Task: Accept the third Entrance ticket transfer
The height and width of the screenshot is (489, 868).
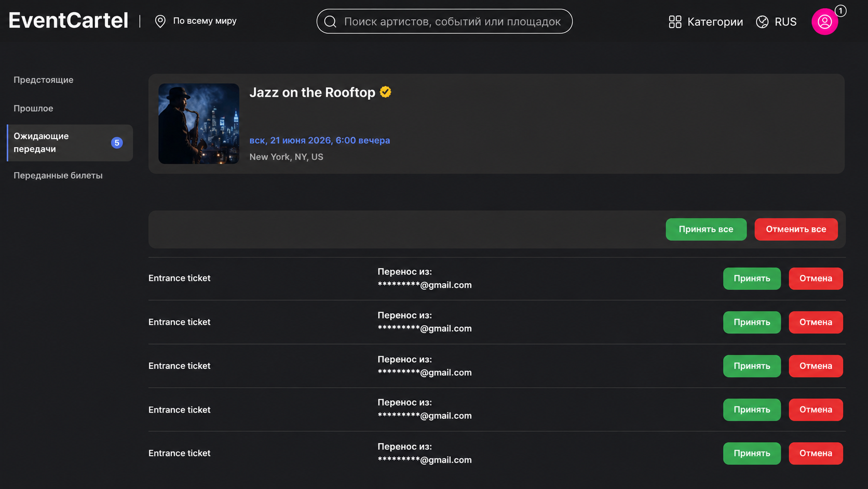Action: pyautogui.click(x=752, y=366)
